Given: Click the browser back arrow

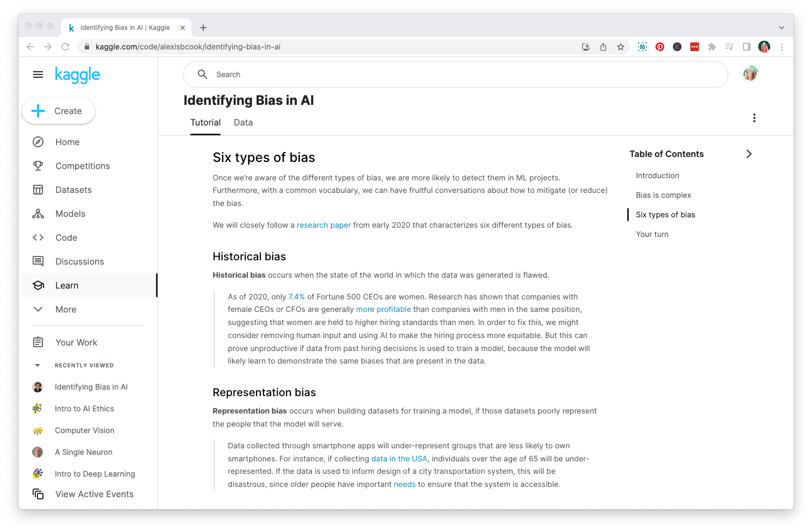Looking at the screenshot, I should tap(30, 47).
